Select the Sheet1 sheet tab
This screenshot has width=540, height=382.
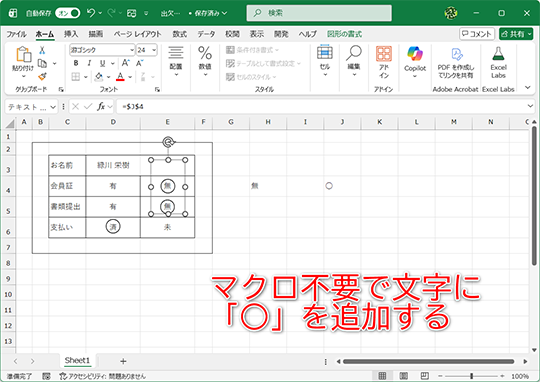coord(77,361)
